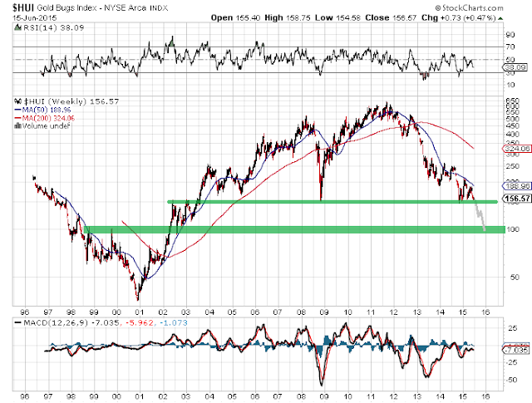Click year label 09 on the price chart axis

[x=324, y=312]
